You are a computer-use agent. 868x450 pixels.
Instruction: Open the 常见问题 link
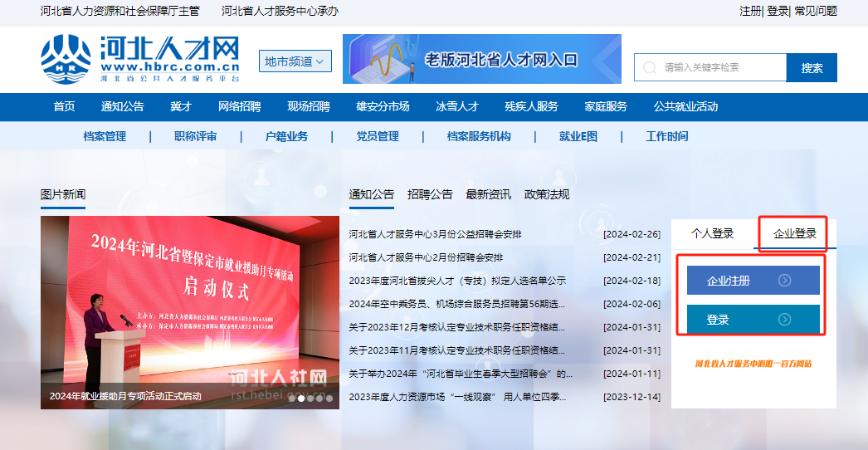815,11
